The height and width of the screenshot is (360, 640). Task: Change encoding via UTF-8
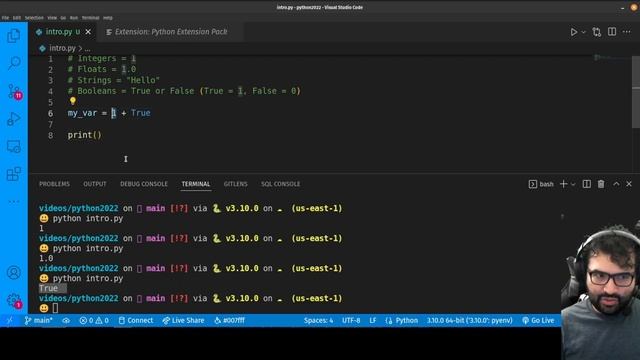(351, 321)
